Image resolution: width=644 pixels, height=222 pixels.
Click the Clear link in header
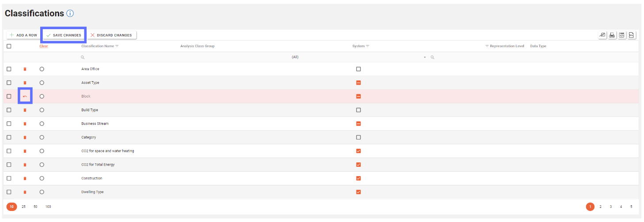click(43, 46)
